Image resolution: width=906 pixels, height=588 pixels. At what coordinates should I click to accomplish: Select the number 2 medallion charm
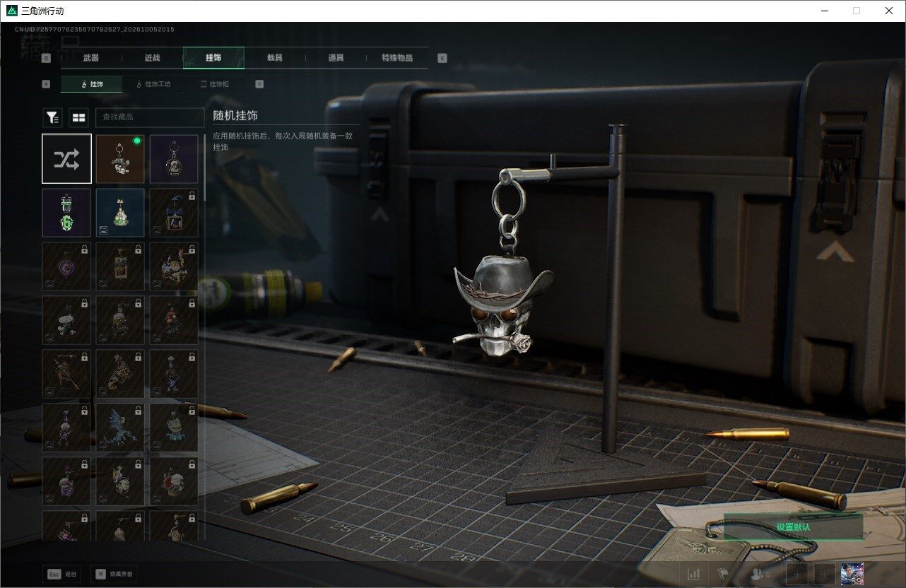pos(174,159)
